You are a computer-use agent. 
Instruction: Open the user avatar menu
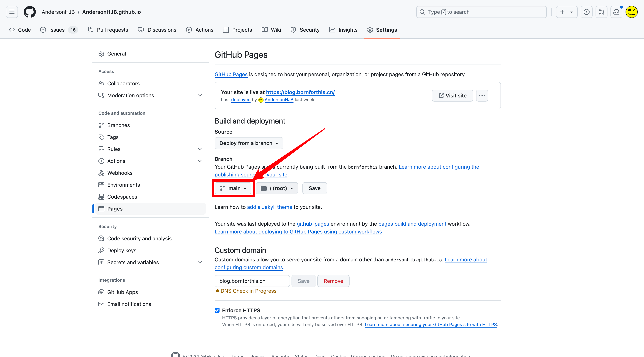(632, 12)
